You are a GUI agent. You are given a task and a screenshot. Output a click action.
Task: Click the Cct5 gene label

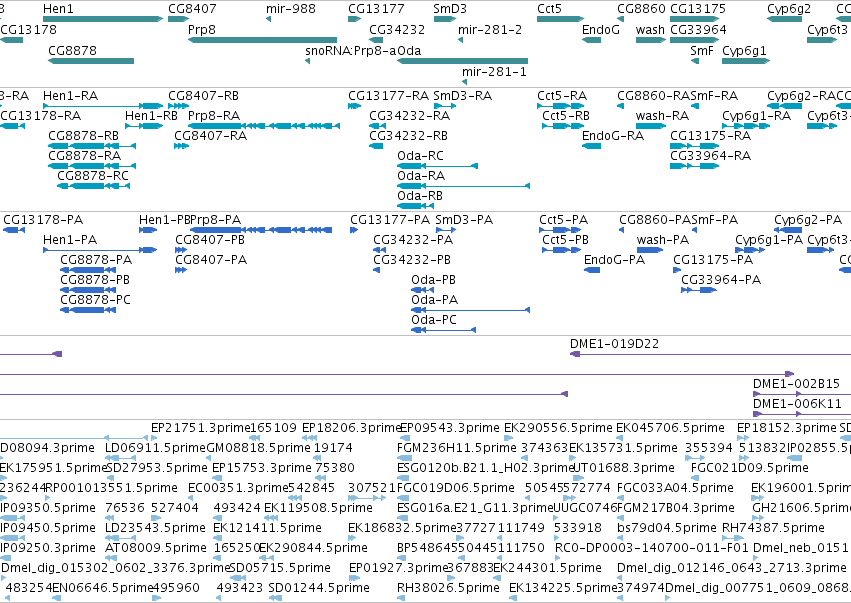point(549,9)
